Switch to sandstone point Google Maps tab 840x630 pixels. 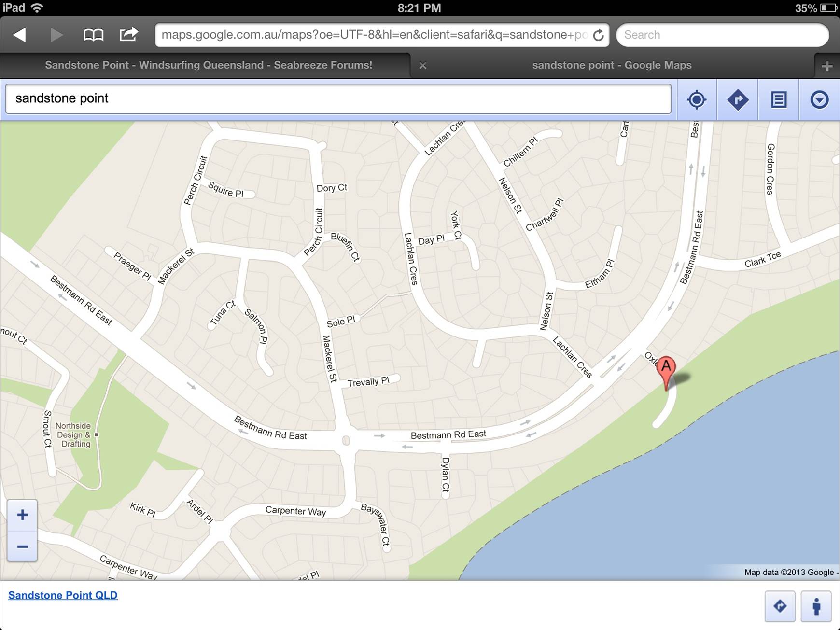click(x=612, y=65)
